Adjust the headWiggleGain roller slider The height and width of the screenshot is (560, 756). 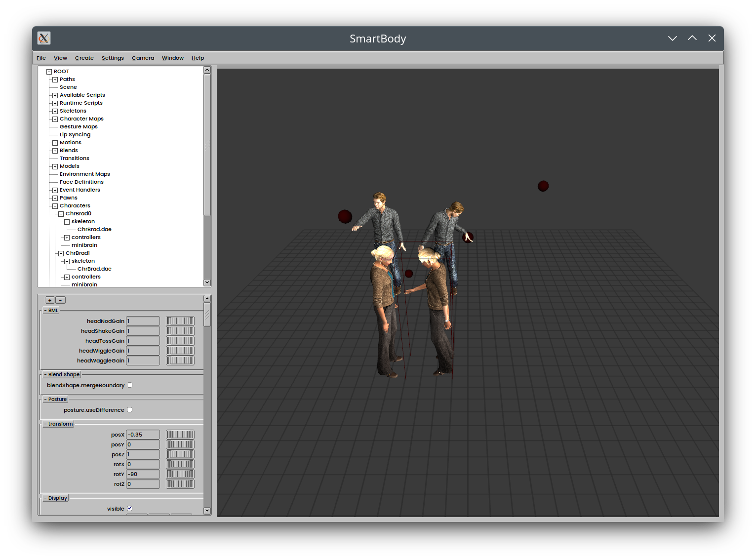coord(180,351)
